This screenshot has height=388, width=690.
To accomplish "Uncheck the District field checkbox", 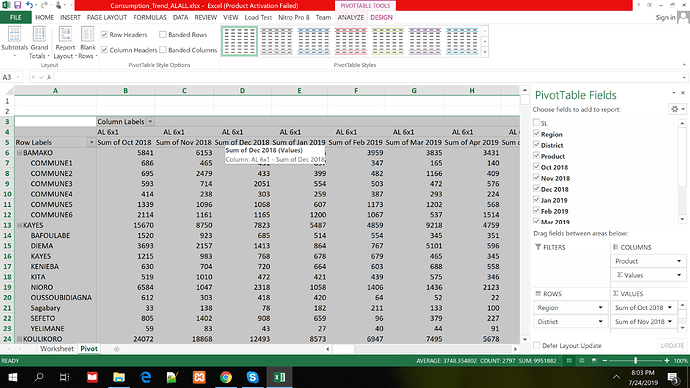I will (536, 145).
